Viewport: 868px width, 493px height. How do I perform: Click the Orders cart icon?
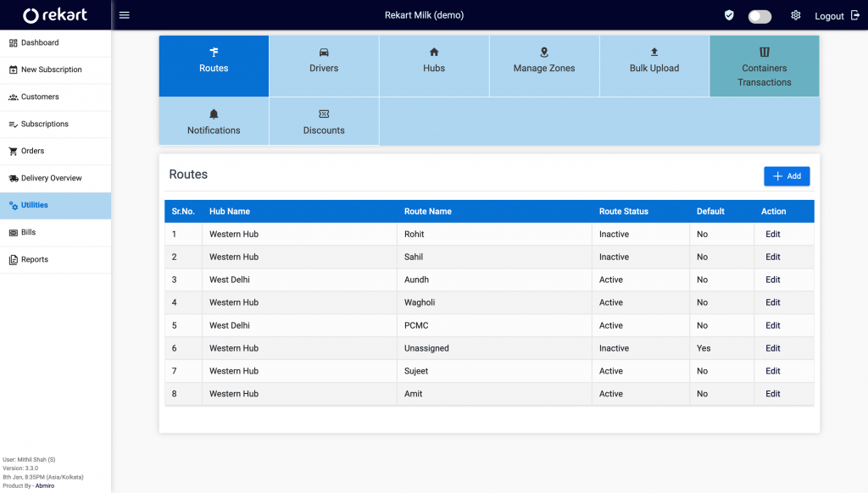click(14, 151)
